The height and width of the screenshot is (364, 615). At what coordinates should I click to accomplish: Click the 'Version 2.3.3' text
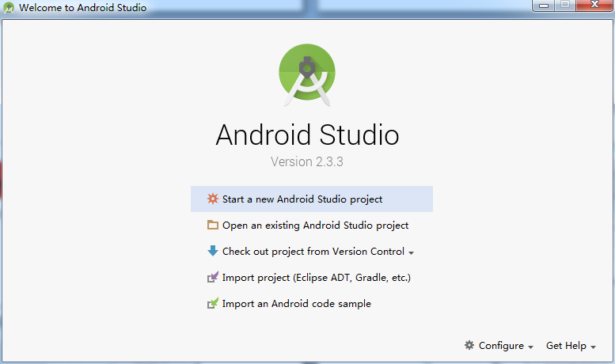click(307, 161)
